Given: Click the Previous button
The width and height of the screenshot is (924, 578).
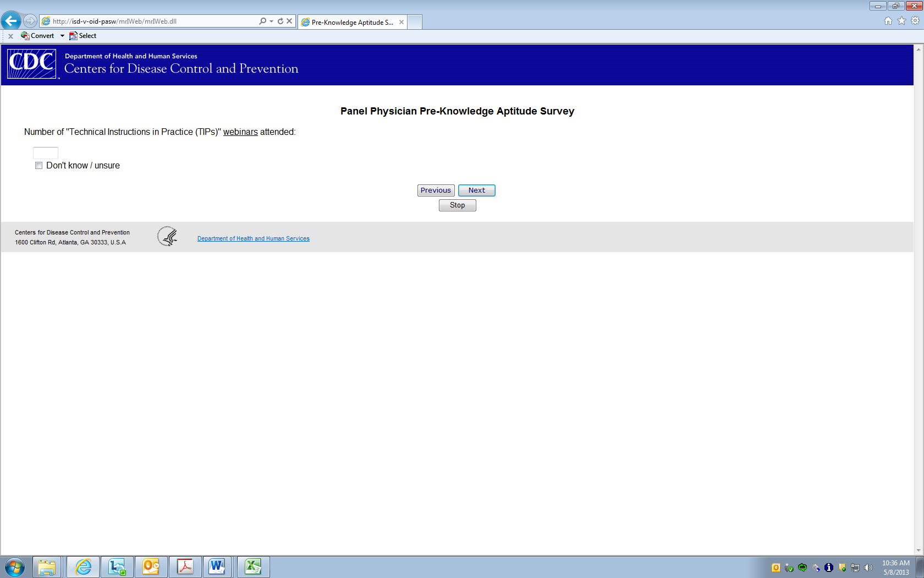Looking at the screenshot, I should click(436, 190).
